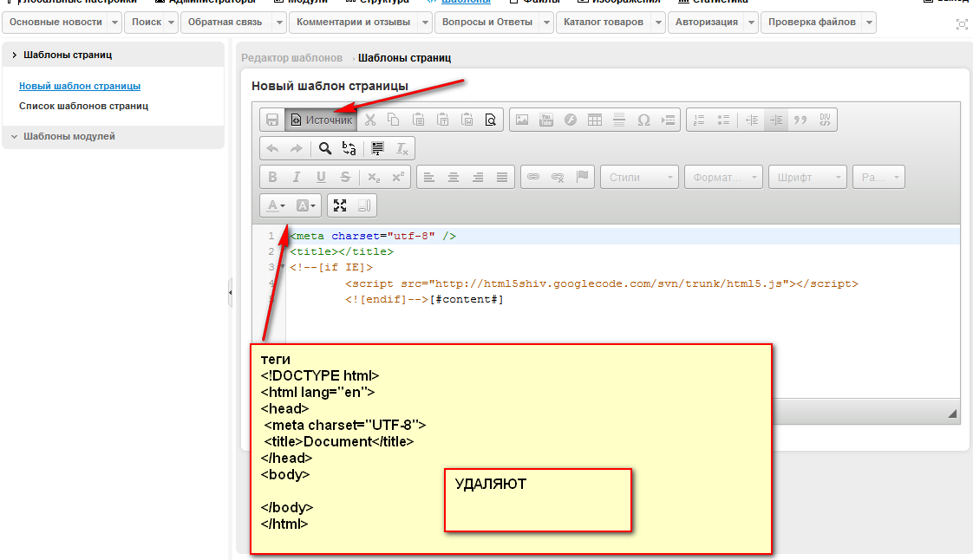Open the special character Omega icon
Image resolution: width=973 pixels, height=560 pixels.
click(643, 120)
